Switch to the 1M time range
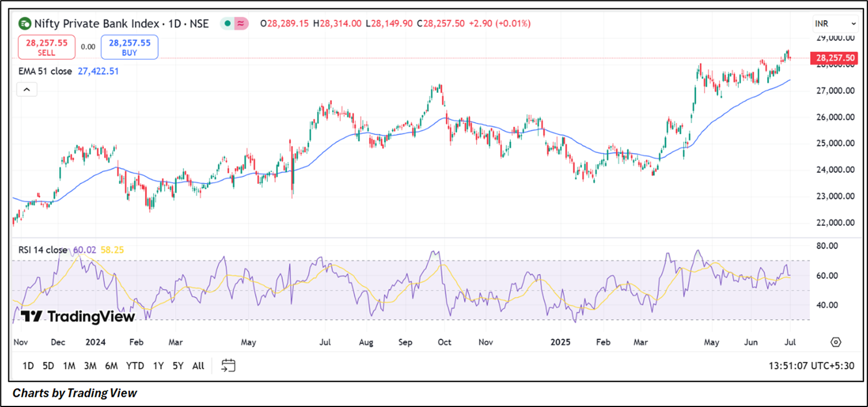The height and width of the screenshot is (407, 868). click(x=69, y=366)
